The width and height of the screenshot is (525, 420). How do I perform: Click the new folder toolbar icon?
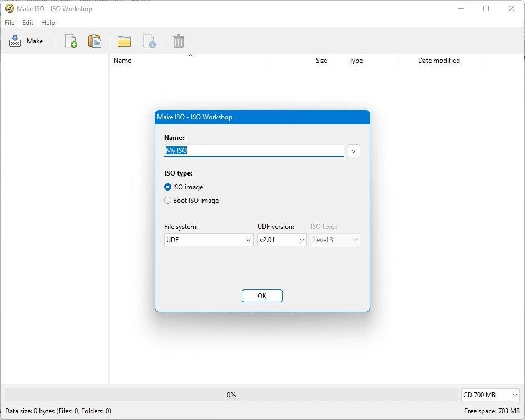124,42
